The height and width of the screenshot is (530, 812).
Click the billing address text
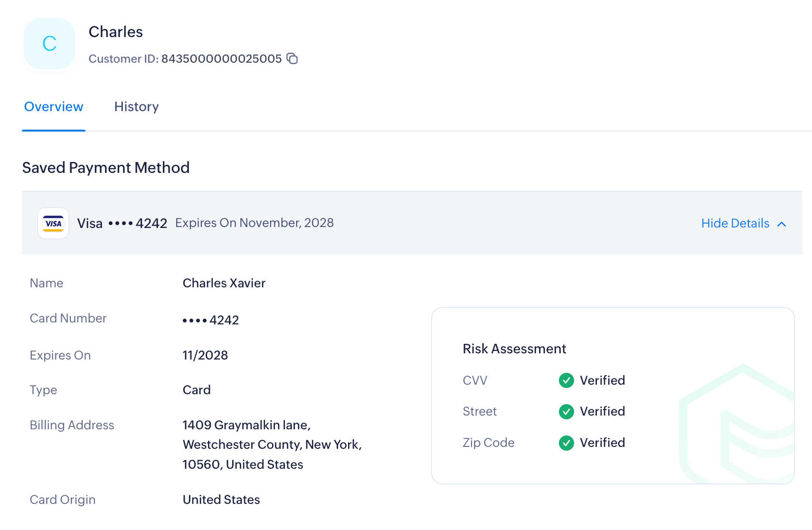tap(272, 445)
